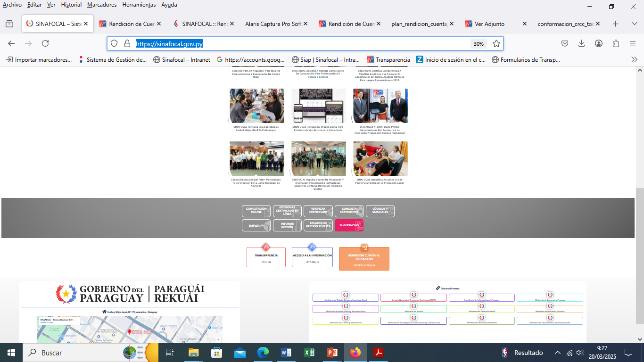Open the Firefox hamburger application menu
Screen dimensions: 644x362
pos(633,43)
